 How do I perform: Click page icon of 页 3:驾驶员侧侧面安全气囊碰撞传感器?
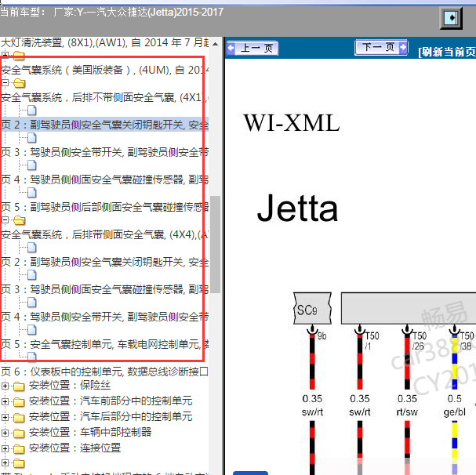(x=32, y=275)
